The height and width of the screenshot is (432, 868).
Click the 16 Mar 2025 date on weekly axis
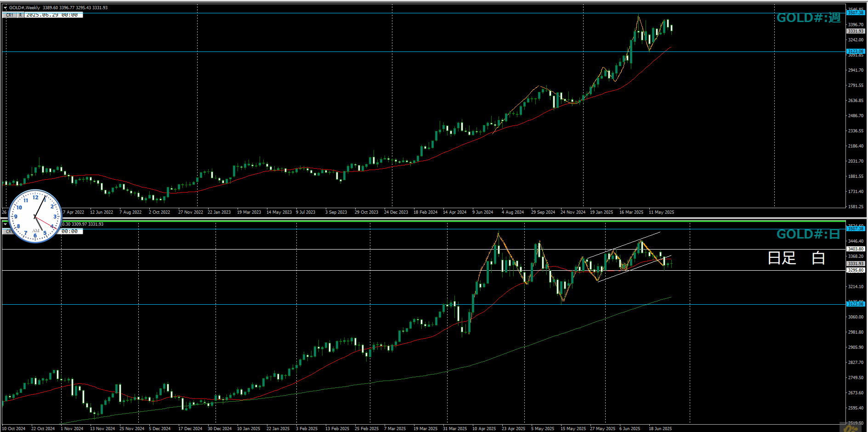[631, 212]
